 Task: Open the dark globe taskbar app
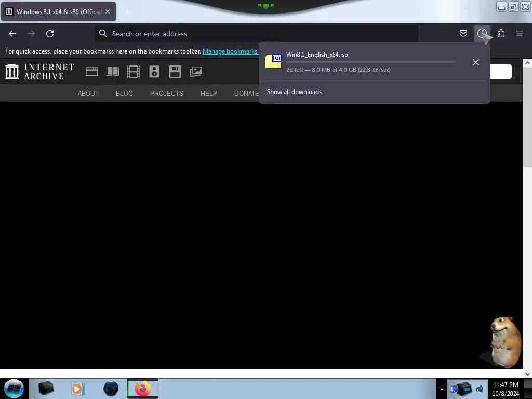click(x=111, y=389)
